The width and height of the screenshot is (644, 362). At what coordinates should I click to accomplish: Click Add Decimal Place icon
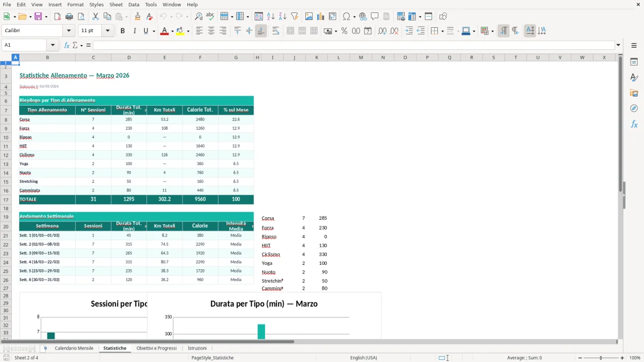382,31
